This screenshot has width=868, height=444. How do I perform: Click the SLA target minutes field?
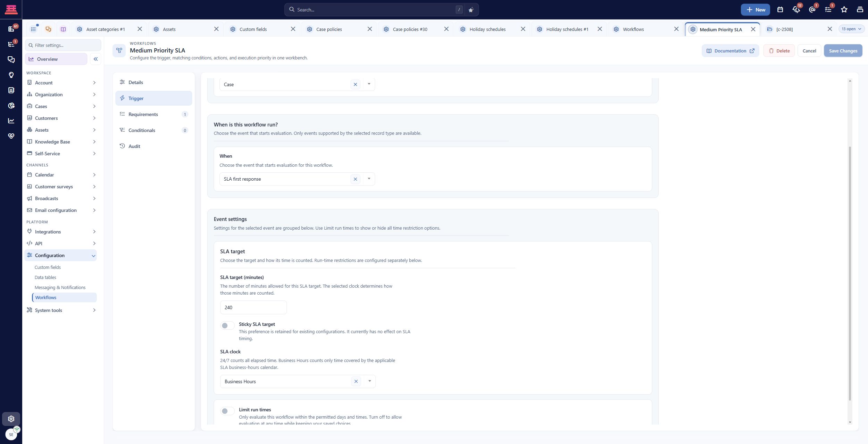(253, 307)
